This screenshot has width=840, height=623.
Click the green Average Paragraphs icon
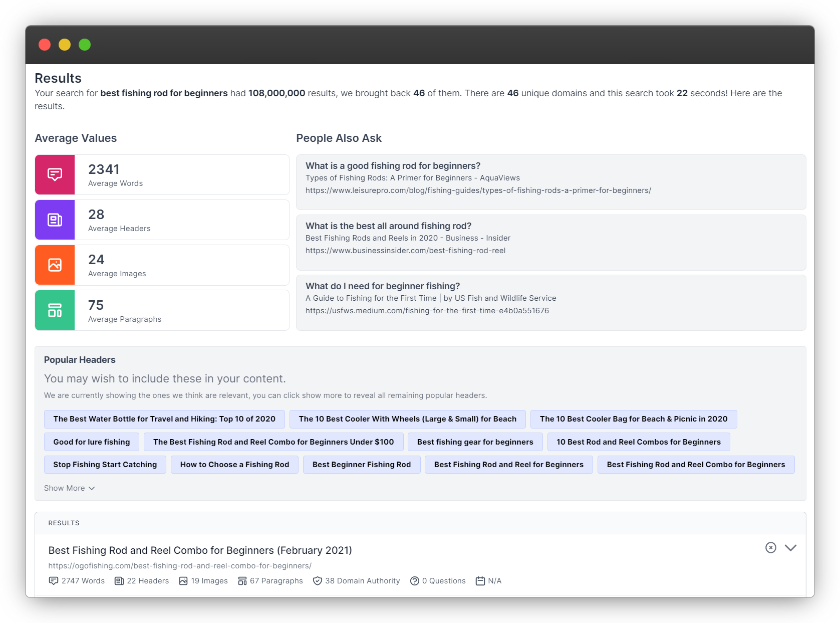[55, 310]
